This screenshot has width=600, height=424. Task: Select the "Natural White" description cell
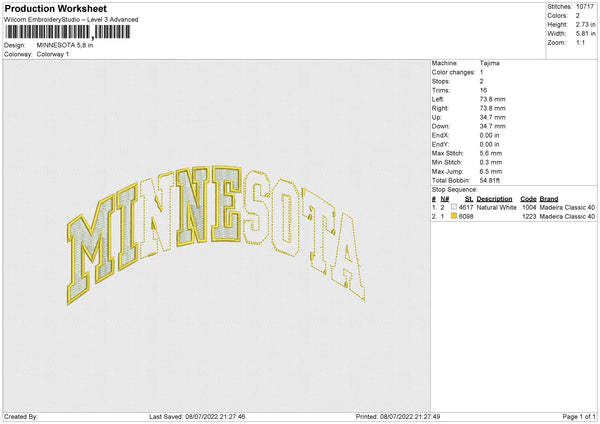pos(497,207)
